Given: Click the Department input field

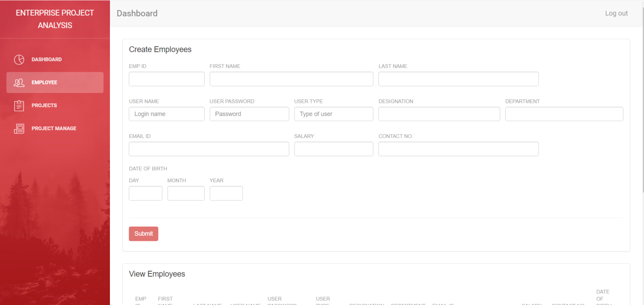Looking at the screenshot, I should [564, 114].
